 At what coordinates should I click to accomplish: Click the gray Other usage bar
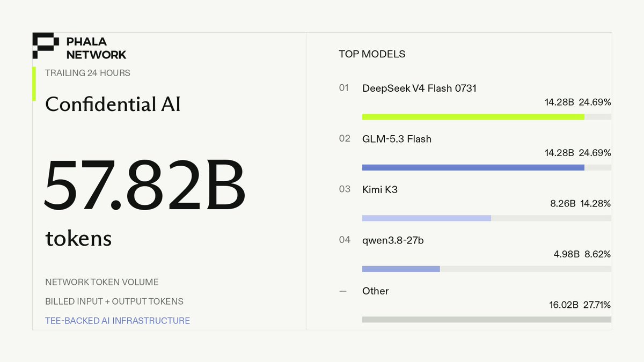(x=487, y=320)
